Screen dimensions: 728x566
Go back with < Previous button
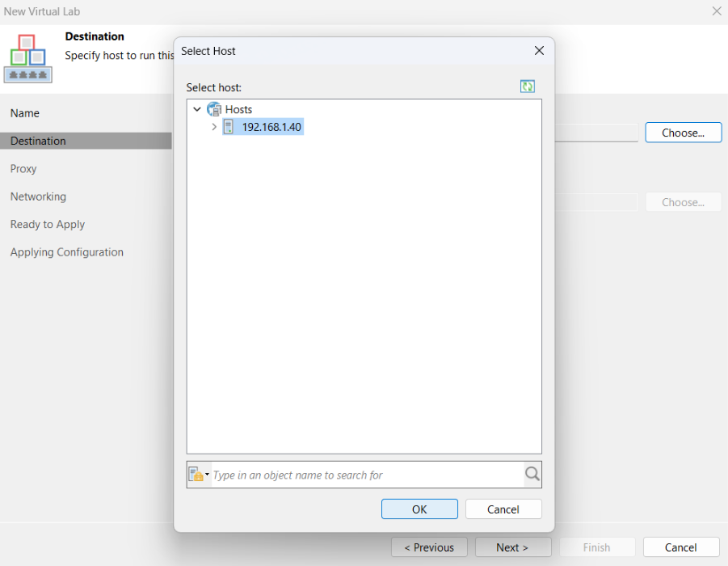tap(429, 547)
